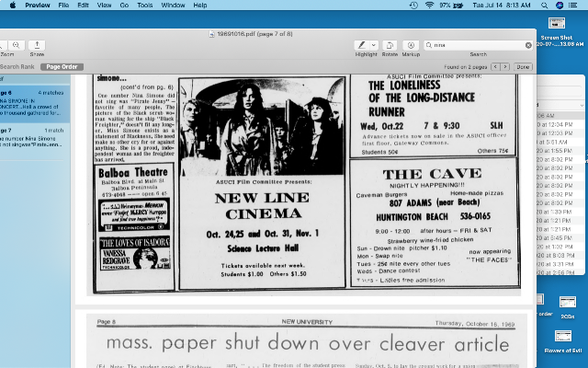The height and width of the screenshot is (368, 588).
Task: Open the Apple menu
Action: 12,6
